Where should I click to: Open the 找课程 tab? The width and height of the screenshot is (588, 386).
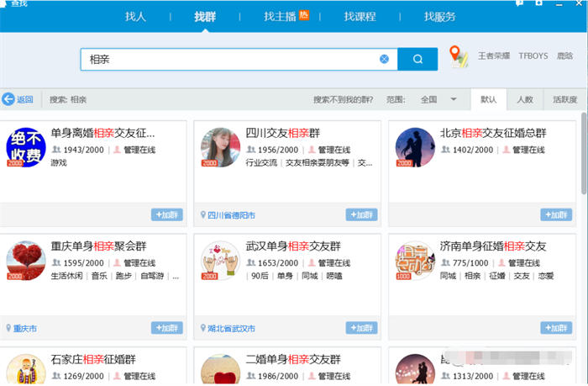click(360, 16)
